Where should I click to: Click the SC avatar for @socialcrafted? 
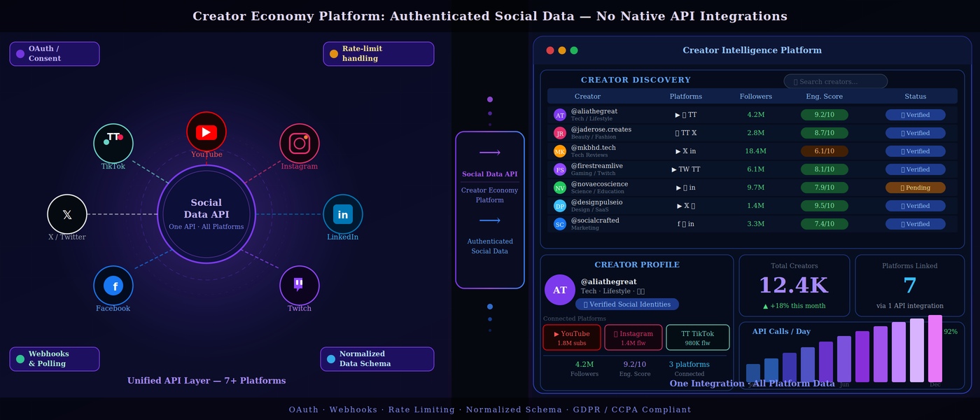coord(560,224)
